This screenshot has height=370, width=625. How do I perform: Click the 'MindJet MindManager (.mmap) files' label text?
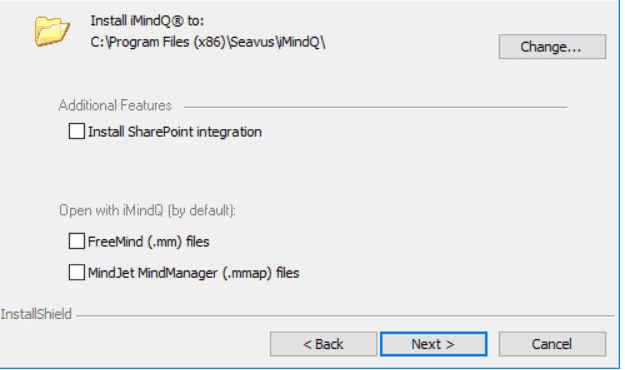click(x=193, y=273)
